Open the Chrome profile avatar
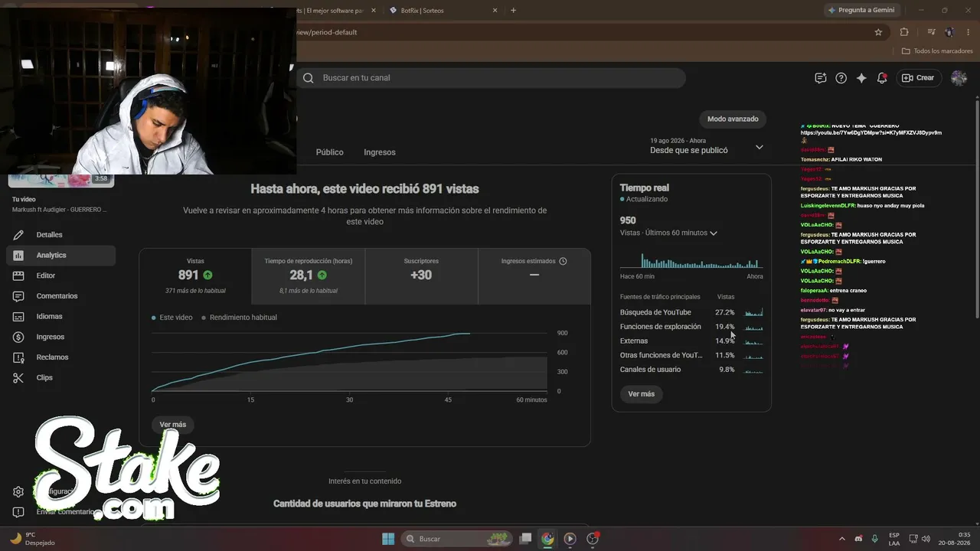The height and width of the screenshot is (551, 980). pos(949,32)
